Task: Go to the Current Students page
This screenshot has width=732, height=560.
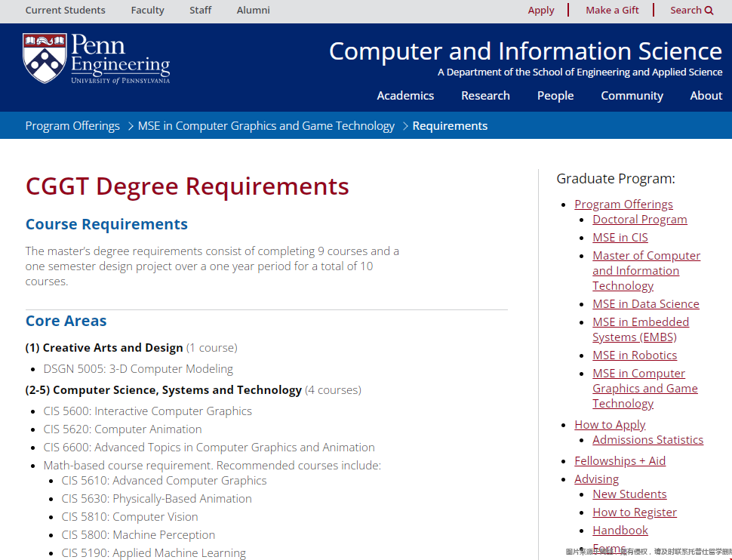Action: point(66,11)
